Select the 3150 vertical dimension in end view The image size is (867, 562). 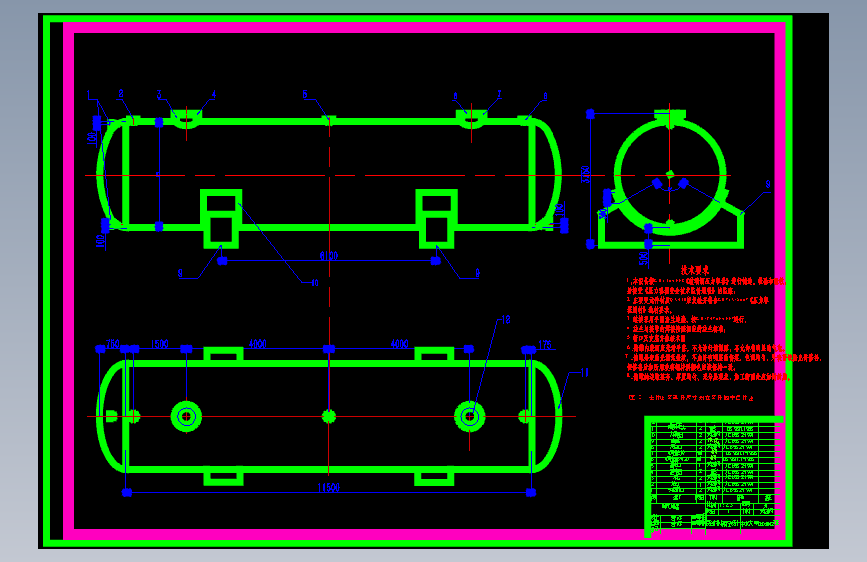(586, 174)
